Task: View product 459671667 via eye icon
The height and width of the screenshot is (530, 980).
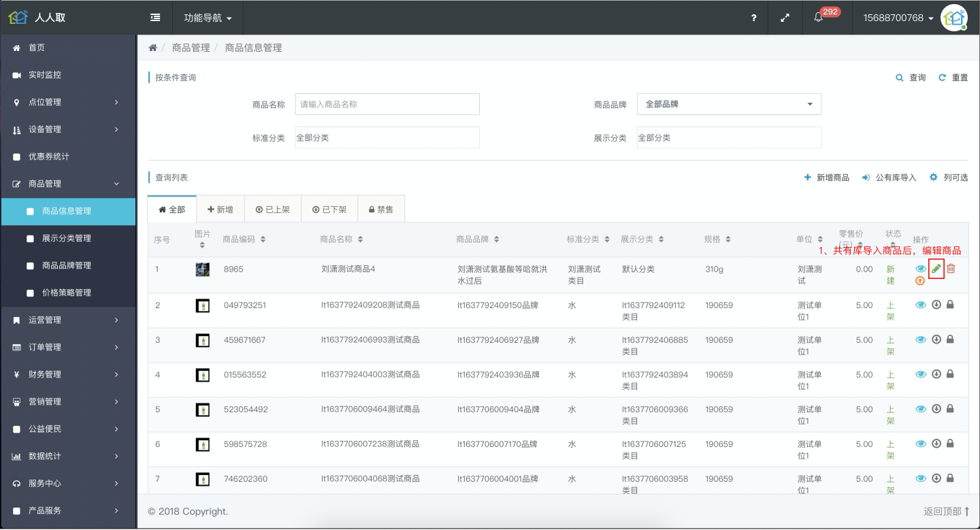Action: 921,339
